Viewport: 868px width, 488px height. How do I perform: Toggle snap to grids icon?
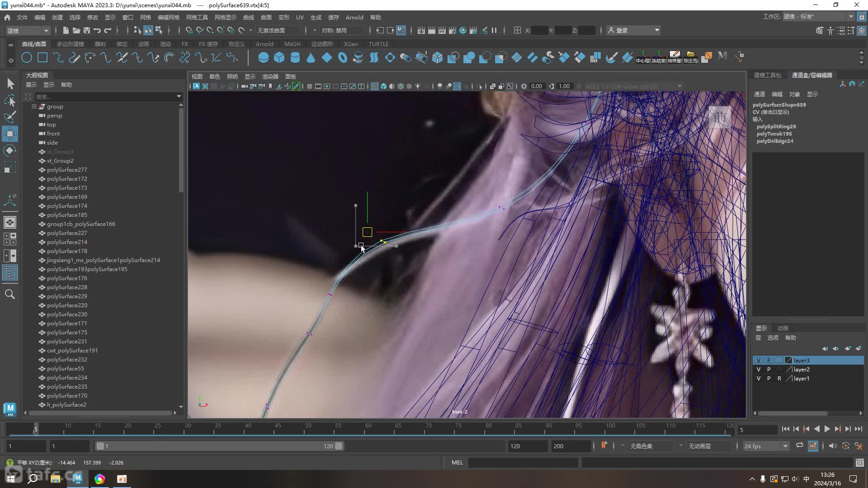(x=189, y=30)
